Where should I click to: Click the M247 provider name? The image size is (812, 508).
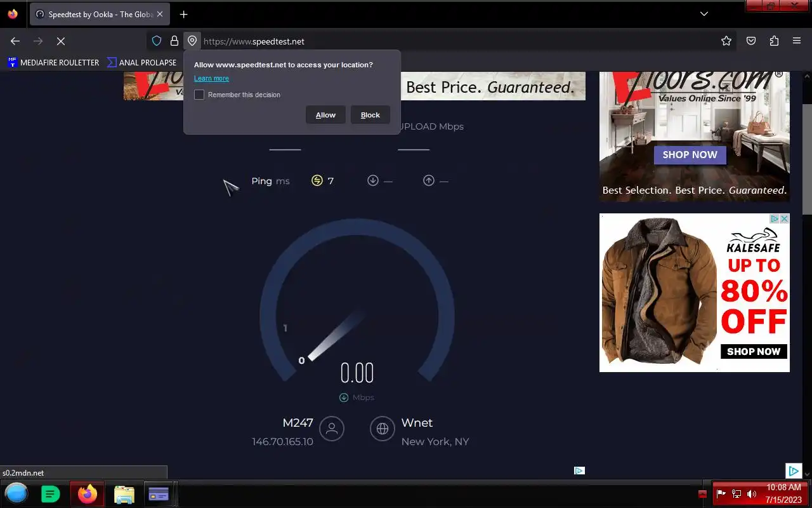point(298,423)
